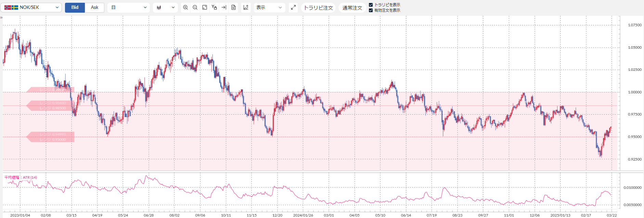
Task: Uncheck the 有効注文を表示 checkbox
Action: [x=371, y=10]
